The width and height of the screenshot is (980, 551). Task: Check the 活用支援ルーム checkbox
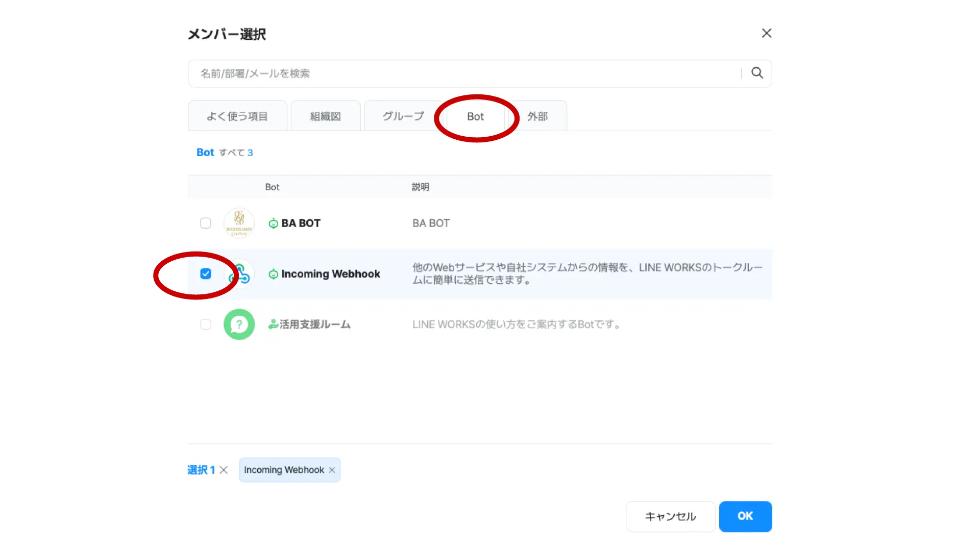click(206, 324)
